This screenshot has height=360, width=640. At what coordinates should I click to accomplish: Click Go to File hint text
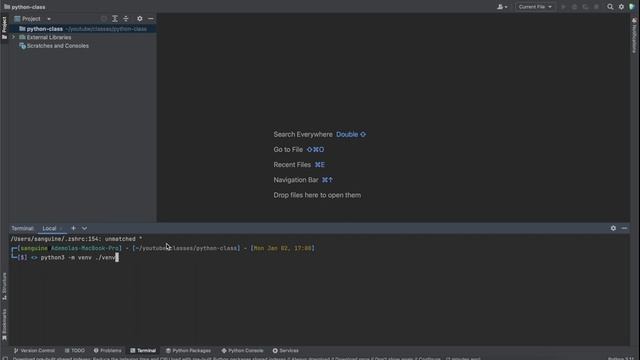[x=288, y=150]
